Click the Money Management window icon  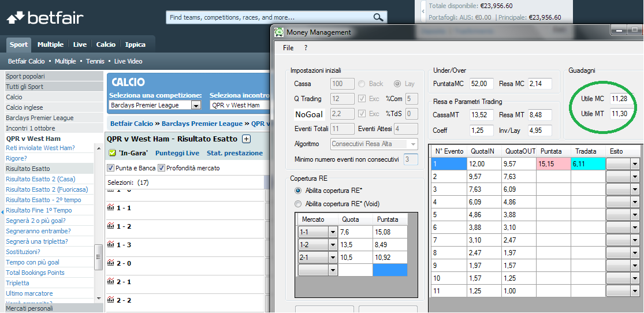[x=280, y=32]
